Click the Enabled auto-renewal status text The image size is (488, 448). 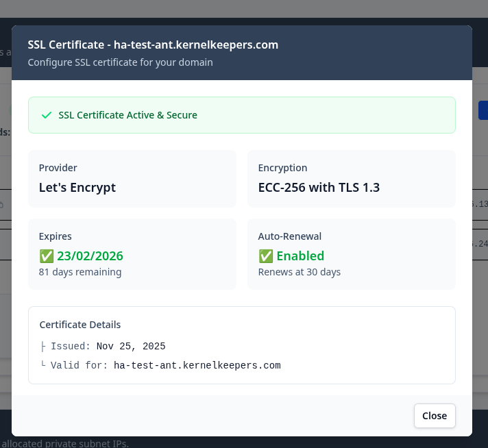pyautogui.click(x=300, y=256)
